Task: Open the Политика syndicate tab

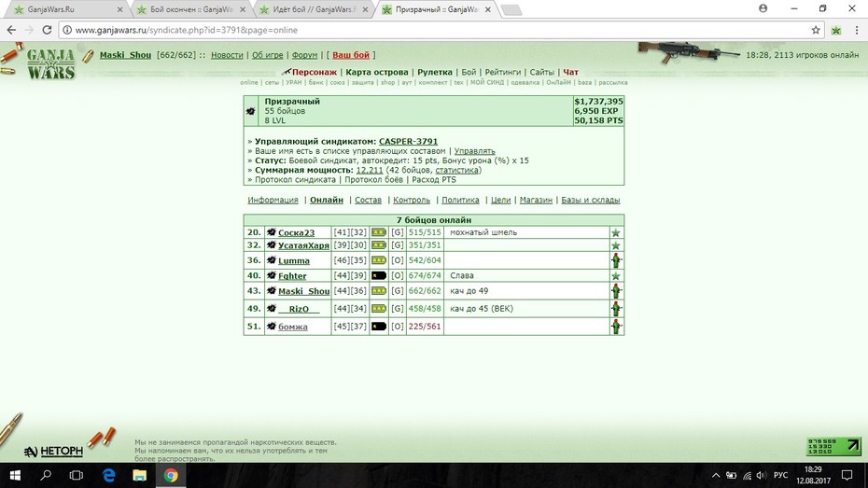Action: (460, 201)
